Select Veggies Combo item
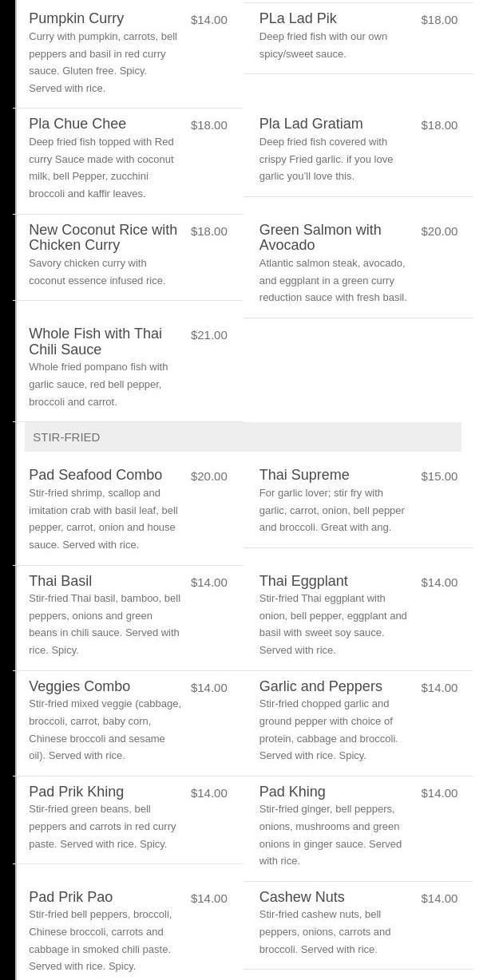Image resolution: width=503 pixels, height=980 pixels. (x=79, y=686)
